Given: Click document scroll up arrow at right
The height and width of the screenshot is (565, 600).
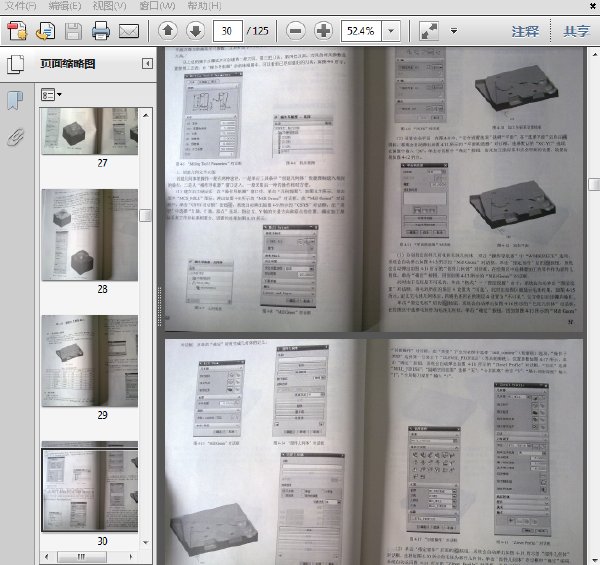Looking at the screenshot, I should [595, 55].
